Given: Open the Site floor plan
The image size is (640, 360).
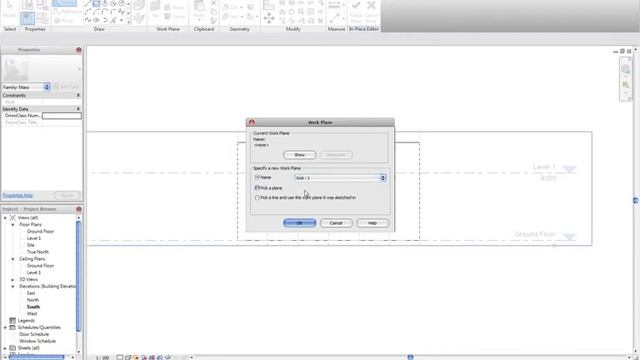Looking at the screenshot, I should 31,245.
